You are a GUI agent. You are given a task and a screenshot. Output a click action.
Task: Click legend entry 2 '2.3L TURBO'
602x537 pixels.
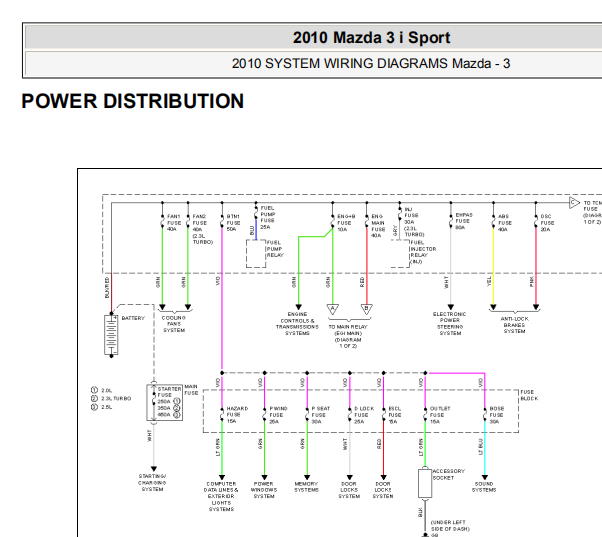tap(111, 398)
